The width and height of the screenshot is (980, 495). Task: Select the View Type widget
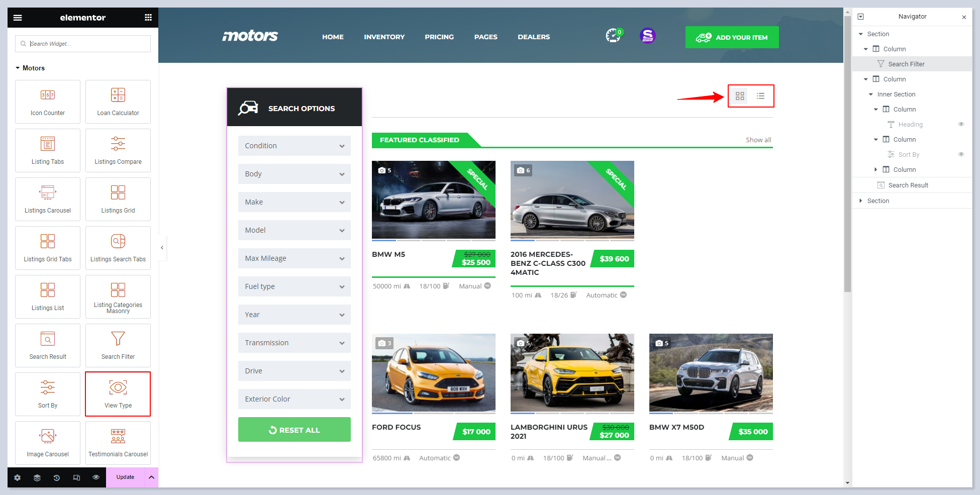(x=118, y=394)
